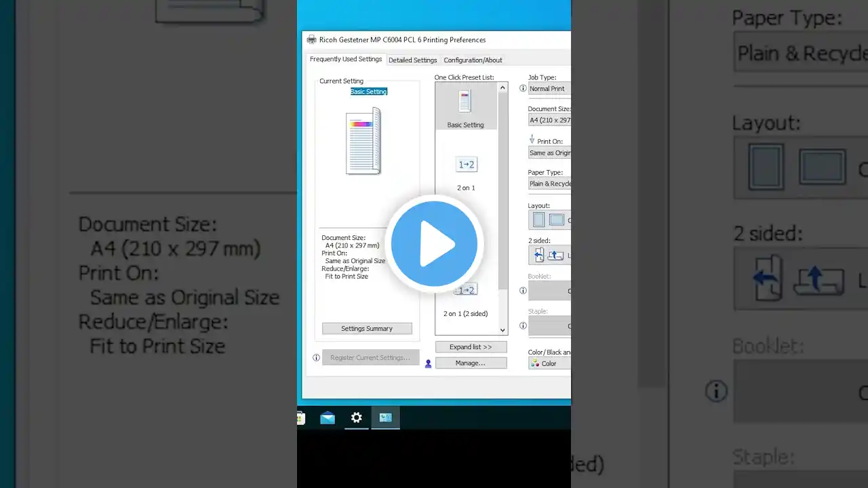This screenshot has width=868, height=488.
Task: Open the Settings gear on the taskbar
Action: pyautogui.click(x=357, y=418)
